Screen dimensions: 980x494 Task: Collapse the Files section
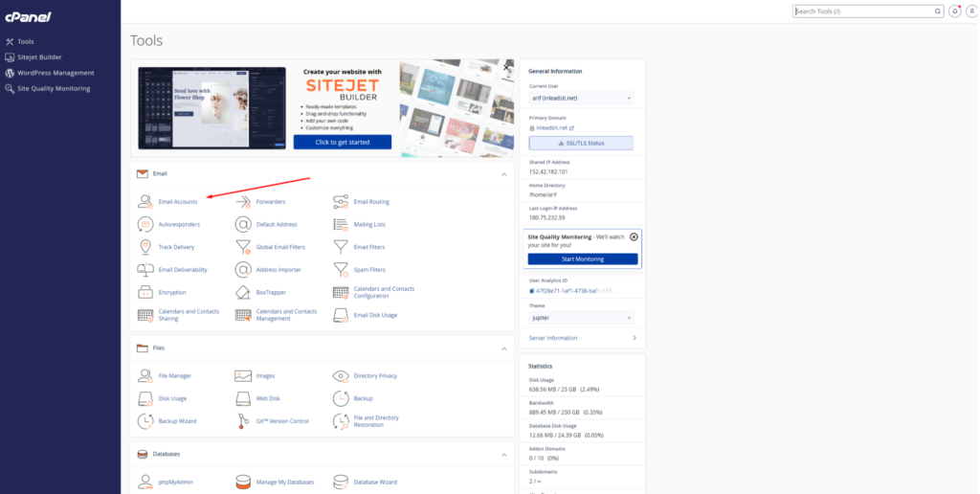pos(503,348)
